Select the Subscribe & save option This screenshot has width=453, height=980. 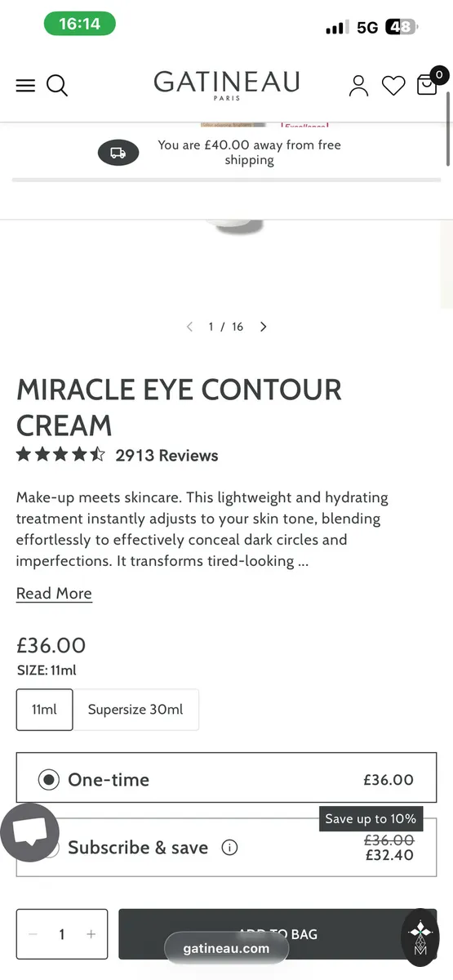[x=227, y=848]
